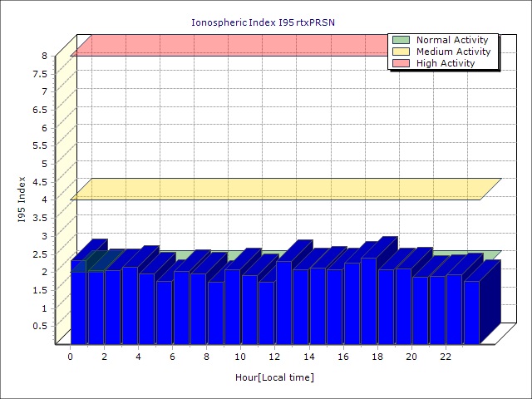Viewport: 532px width, 399px height.
Task: Click the red High Activity legend swatch
Action: pyautogui.click(x=401, y=63)
